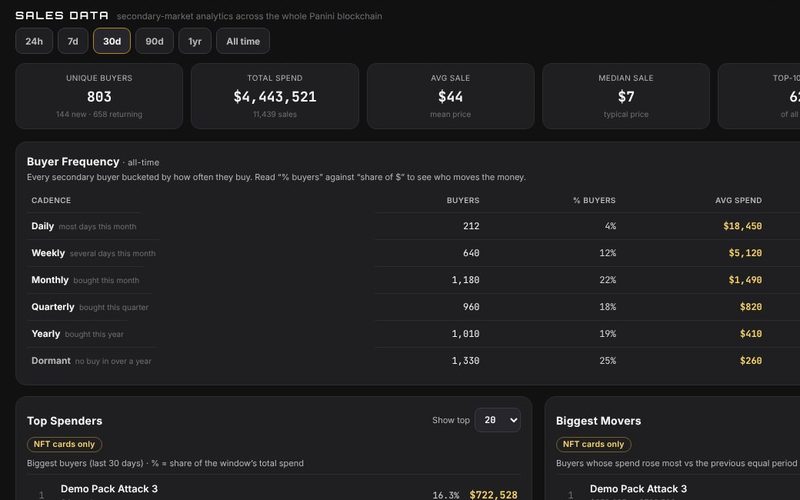Click the AVG SPEND column header
Viewport: 800px width, 500px height.
point(738,201)
